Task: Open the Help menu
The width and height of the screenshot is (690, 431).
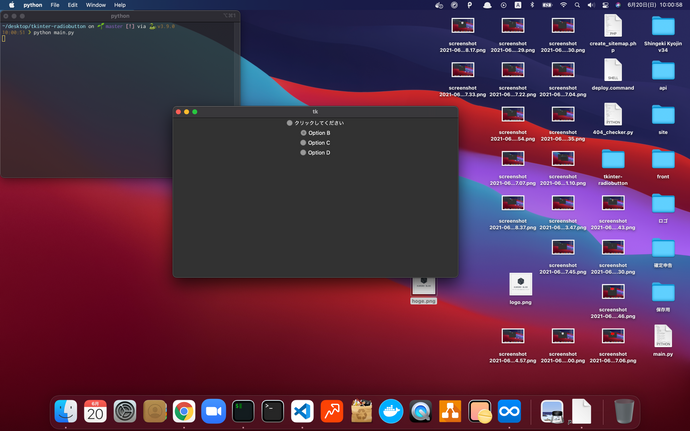Action: pos(120,5)
